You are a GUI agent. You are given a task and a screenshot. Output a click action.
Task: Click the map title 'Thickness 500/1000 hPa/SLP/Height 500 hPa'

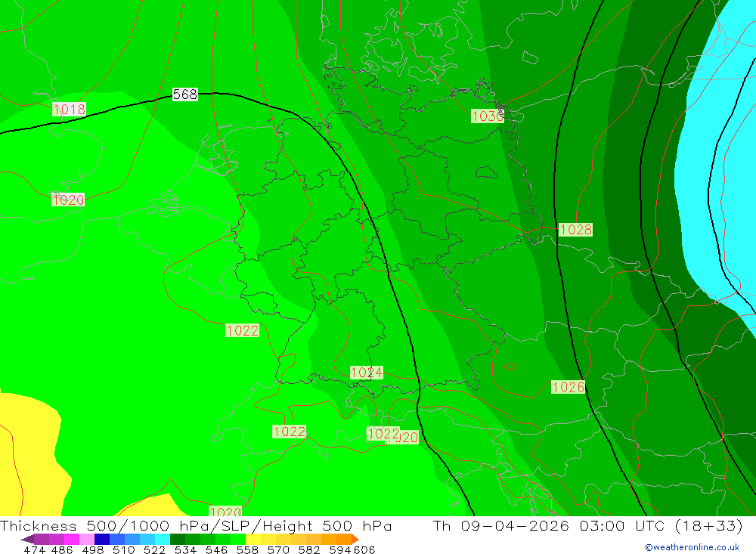196,525
